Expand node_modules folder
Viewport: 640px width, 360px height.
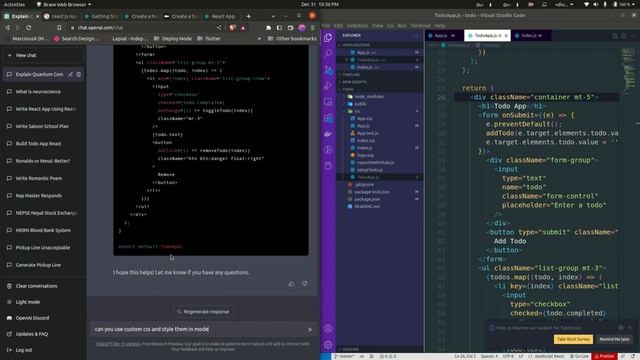point(369,97)
